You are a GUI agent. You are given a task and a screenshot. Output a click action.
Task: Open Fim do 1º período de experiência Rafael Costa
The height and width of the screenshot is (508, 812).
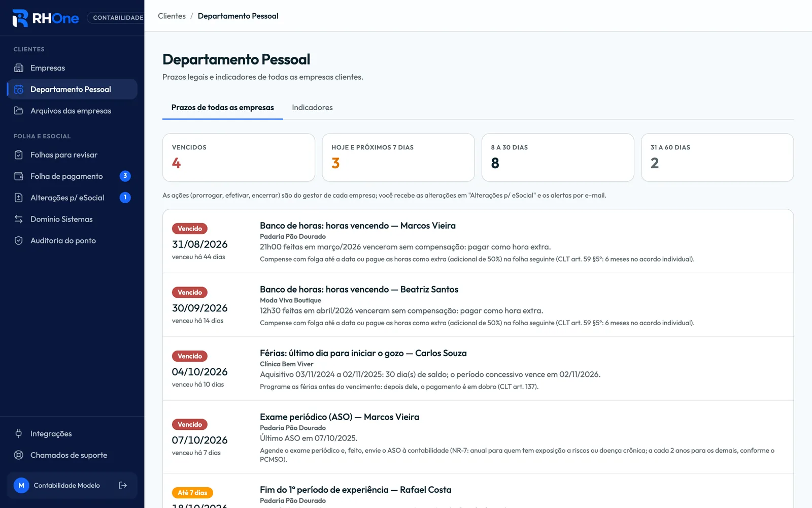coord(478,491)
